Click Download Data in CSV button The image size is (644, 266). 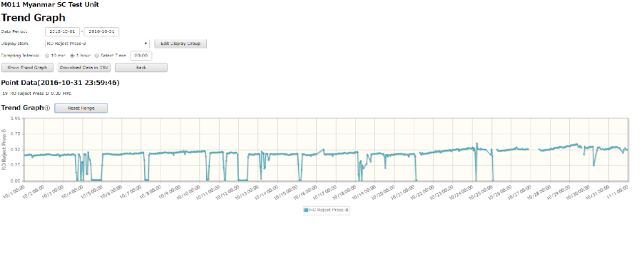tap(84, 67)
